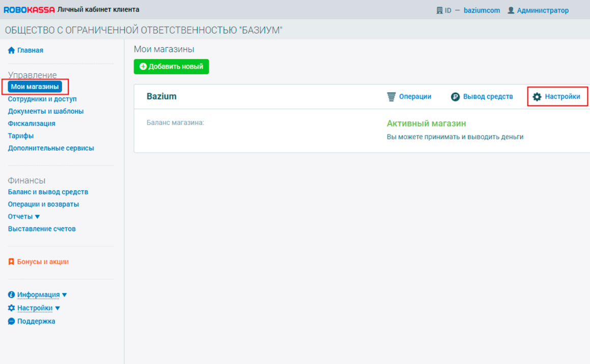Open the sidebar Настройки link

point(35,308)
